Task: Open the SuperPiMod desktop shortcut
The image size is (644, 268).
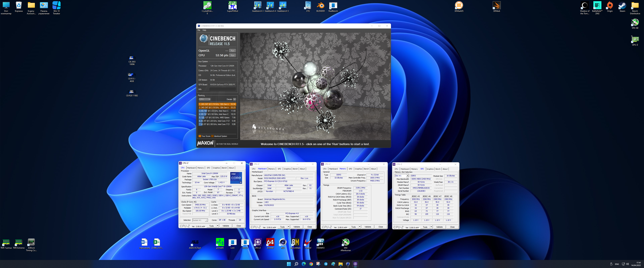Action: pos(232,7)
